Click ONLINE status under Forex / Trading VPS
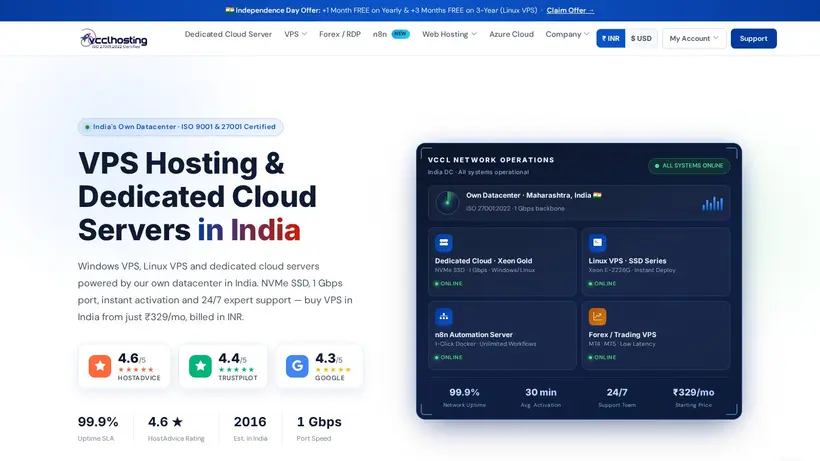 point(602,358)
